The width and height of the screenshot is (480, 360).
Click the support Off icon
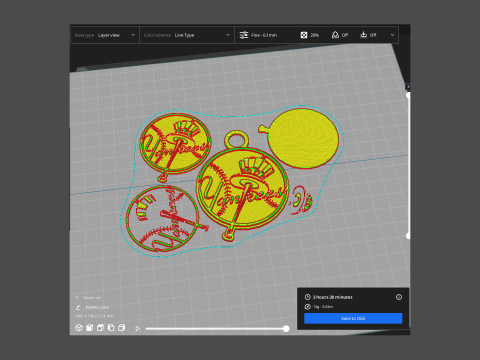(x=335, y=35)
